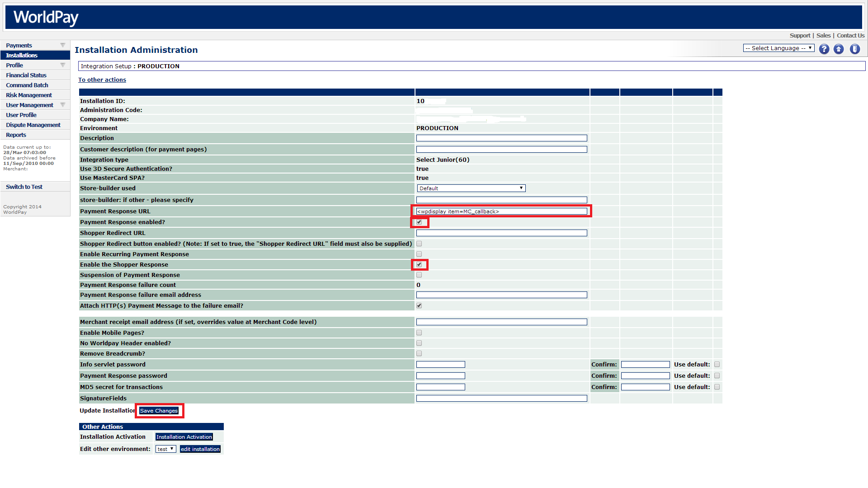Click the WorldPay logo
868x488 pixels.
coord(46,18)
